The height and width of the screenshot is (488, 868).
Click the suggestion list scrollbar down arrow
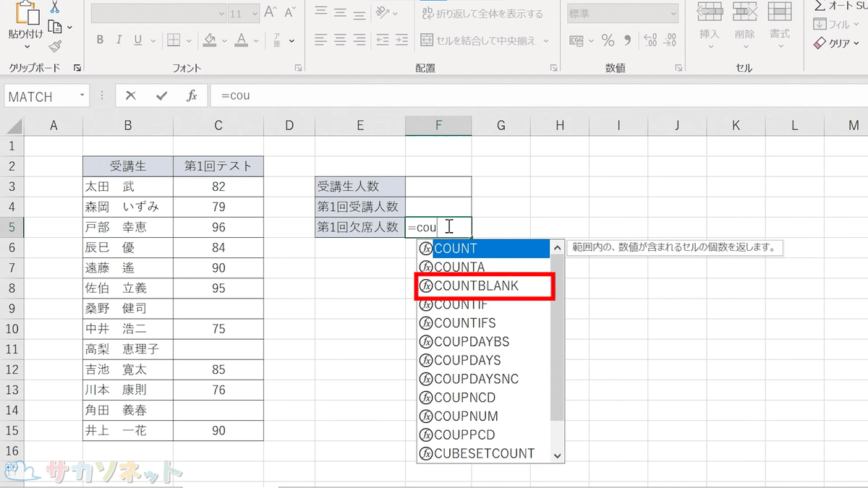[557, 455]
